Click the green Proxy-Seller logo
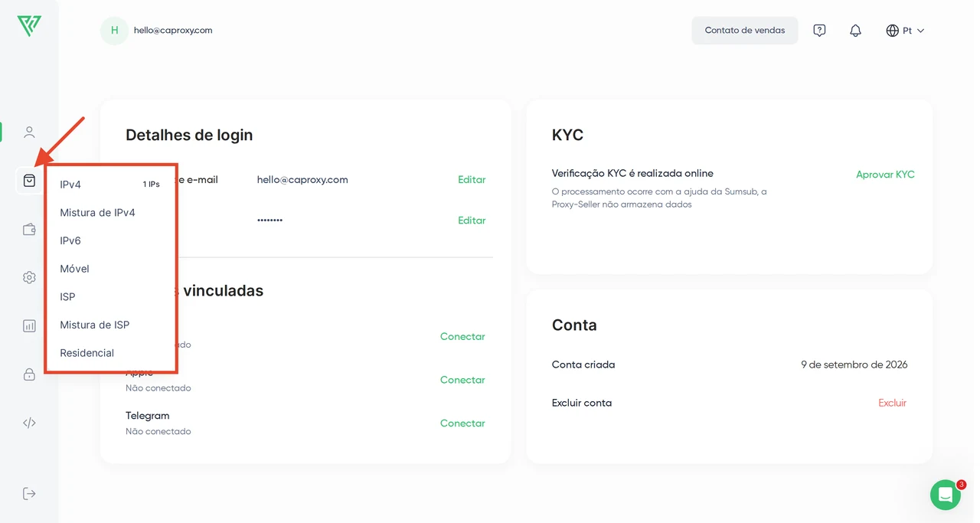 (29, 26)
